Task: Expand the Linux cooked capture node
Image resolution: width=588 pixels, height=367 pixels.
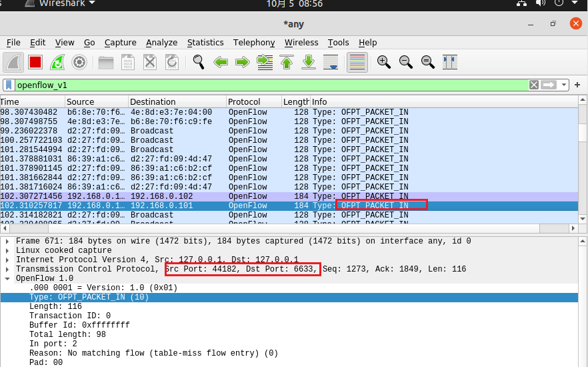Action: (x=7, y=250)
